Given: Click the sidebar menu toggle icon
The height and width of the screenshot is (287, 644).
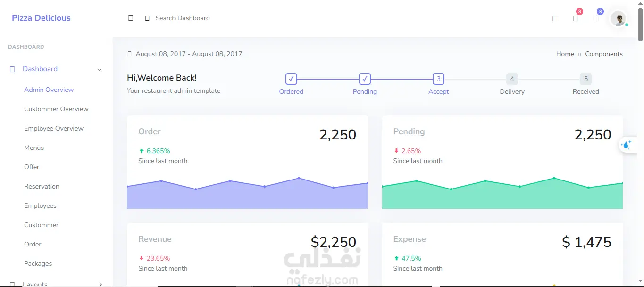Looking at the screenshot, I should 131,18.
